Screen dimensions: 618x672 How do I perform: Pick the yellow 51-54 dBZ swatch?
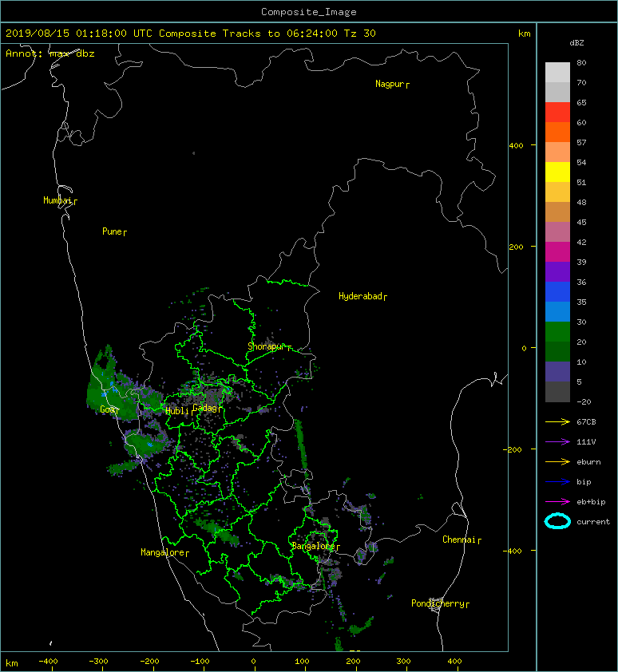(x=557, y=172)
